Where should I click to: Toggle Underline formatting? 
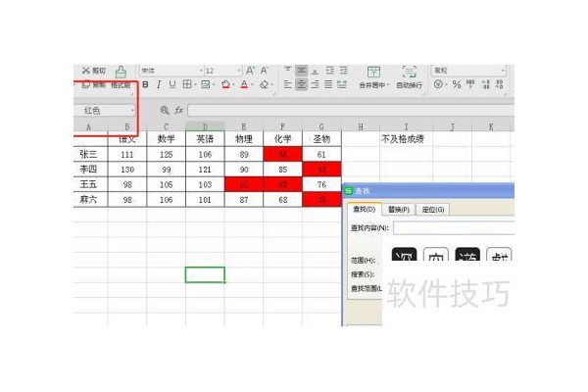coord(172,85)
